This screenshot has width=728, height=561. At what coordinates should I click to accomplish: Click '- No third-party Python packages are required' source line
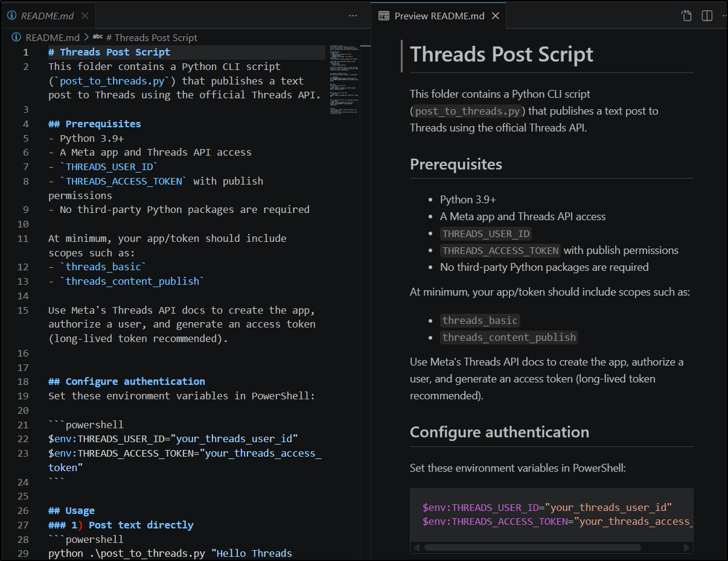click(179, 209)
